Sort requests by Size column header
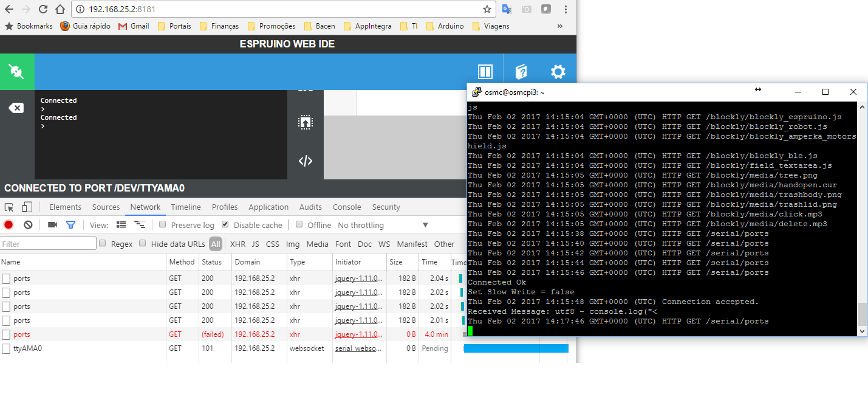Viewport: 868px width, 394px height. click(402, 262)
